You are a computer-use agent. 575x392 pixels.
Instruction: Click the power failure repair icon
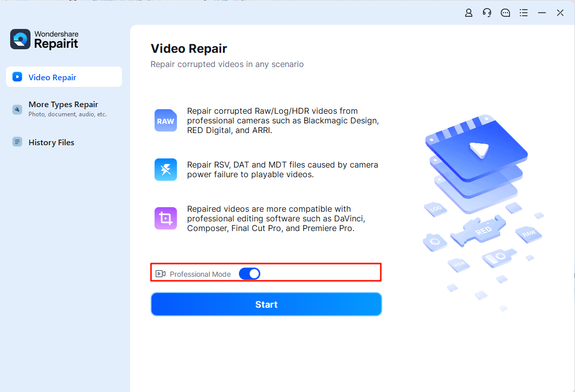[x=166, y=170]
